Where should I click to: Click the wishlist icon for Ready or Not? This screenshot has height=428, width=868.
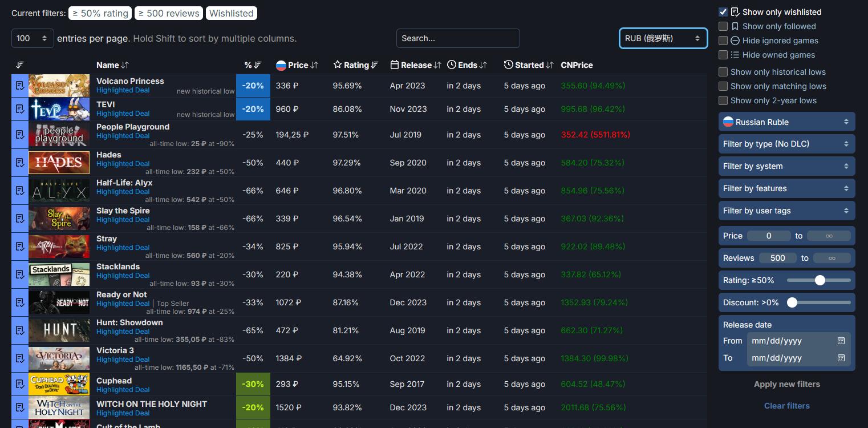20,302
